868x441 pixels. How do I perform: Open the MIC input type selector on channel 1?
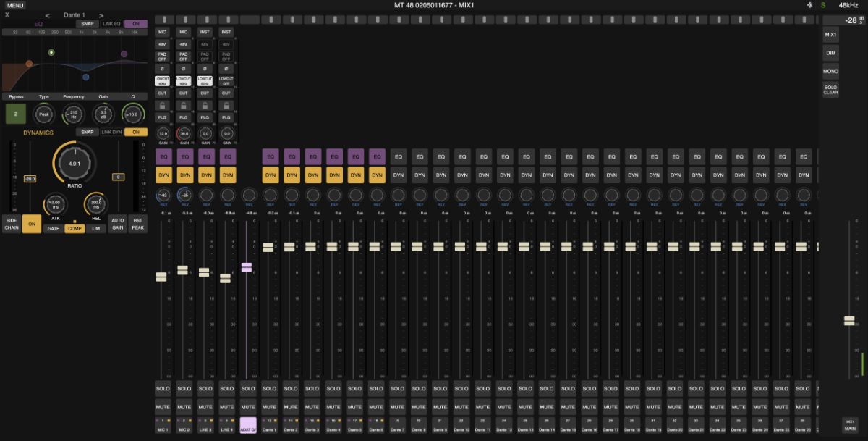pos(163,32)
